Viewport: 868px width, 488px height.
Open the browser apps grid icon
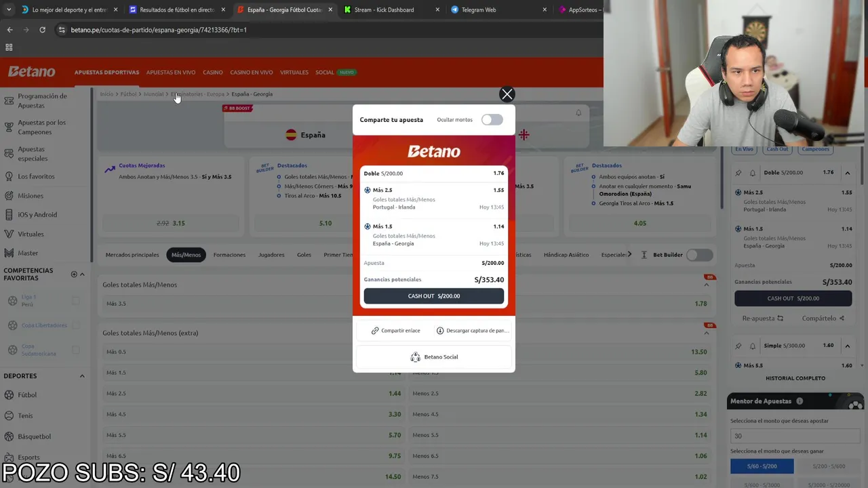pyautogui.click(x=9, y=47)
